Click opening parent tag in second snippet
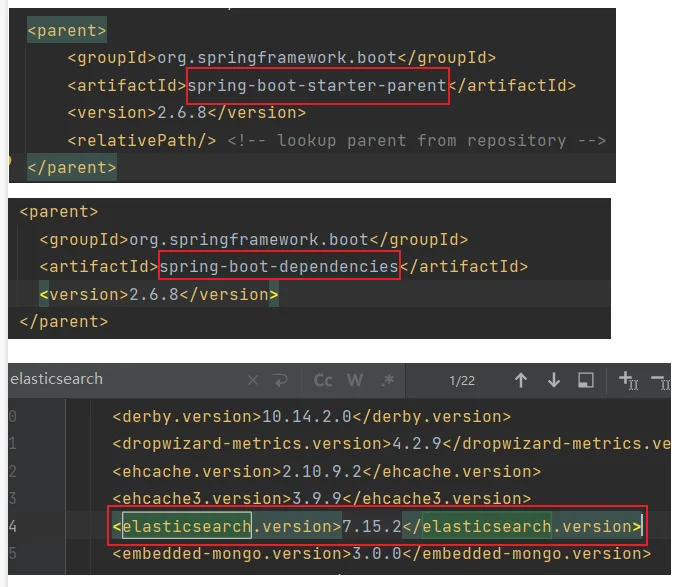Image resolution: width=679 pixels, height=587 pixels. (59, 212)
